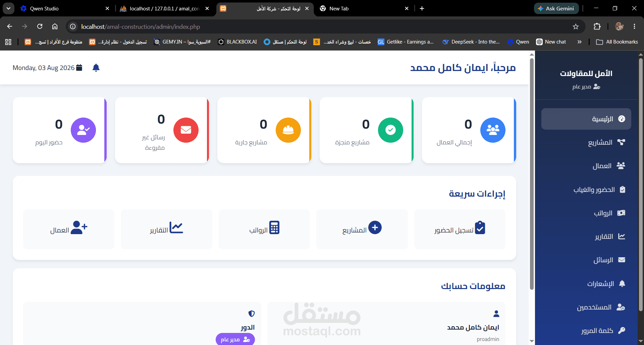Expand hidden bookmarks with double chevron

tap(579, 42)
